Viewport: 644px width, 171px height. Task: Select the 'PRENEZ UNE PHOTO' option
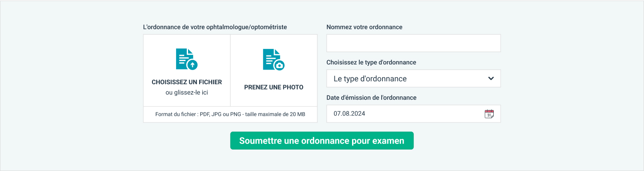[x=274, y=87]
